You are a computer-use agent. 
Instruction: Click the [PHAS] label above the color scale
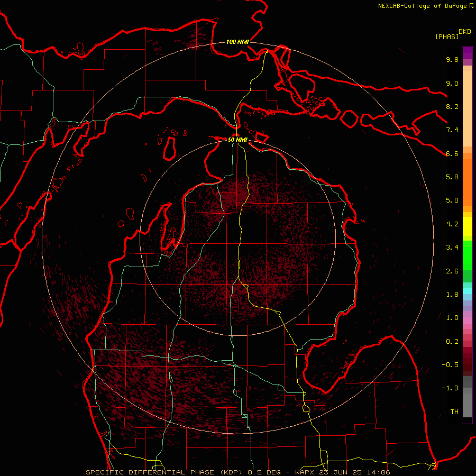[x=447, y=36]
